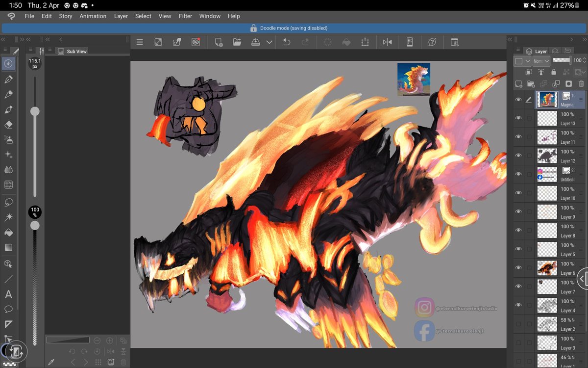Select the Lasso selection tool
588x368 pixels.
(x=8, y=202)
